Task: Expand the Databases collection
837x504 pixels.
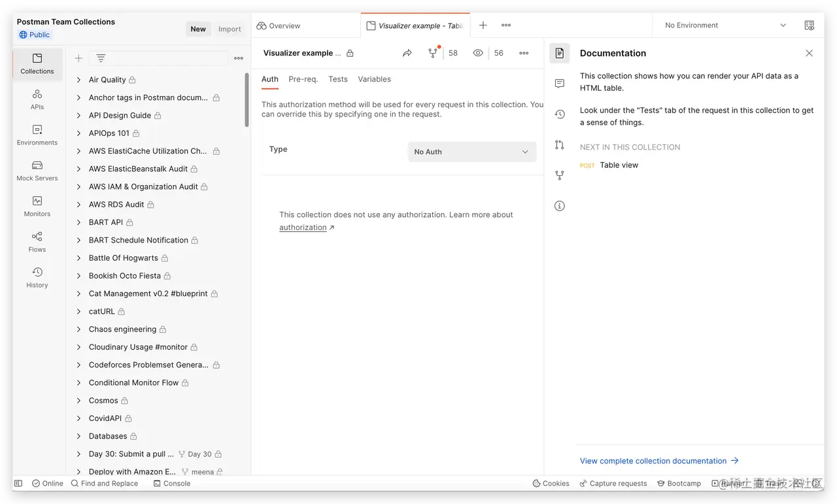Action: [x=78, y=436]
